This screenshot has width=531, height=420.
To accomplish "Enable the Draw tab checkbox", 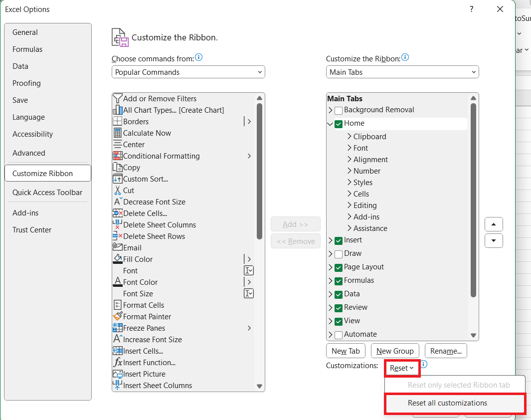I will point(339,254).
